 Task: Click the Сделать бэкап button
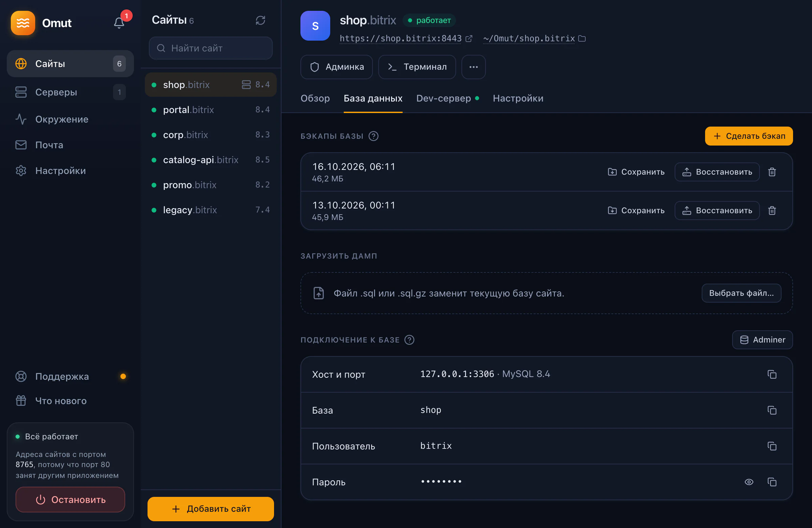tap(749, 136)
